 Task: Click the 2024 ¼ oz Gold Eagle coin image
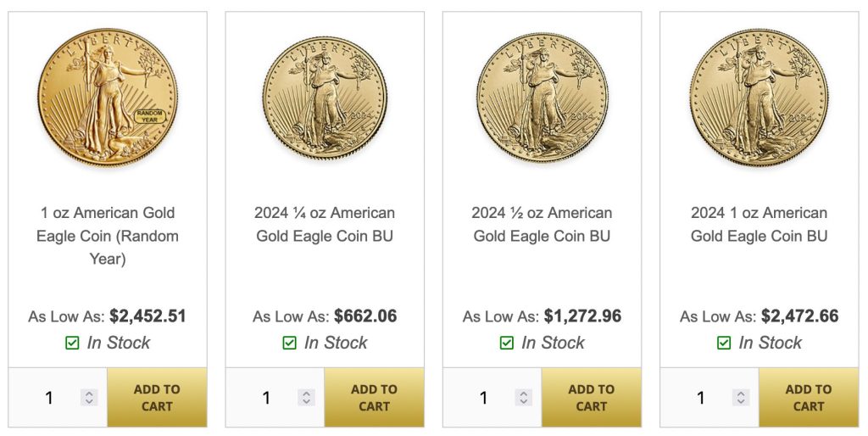tap(325, 97)
